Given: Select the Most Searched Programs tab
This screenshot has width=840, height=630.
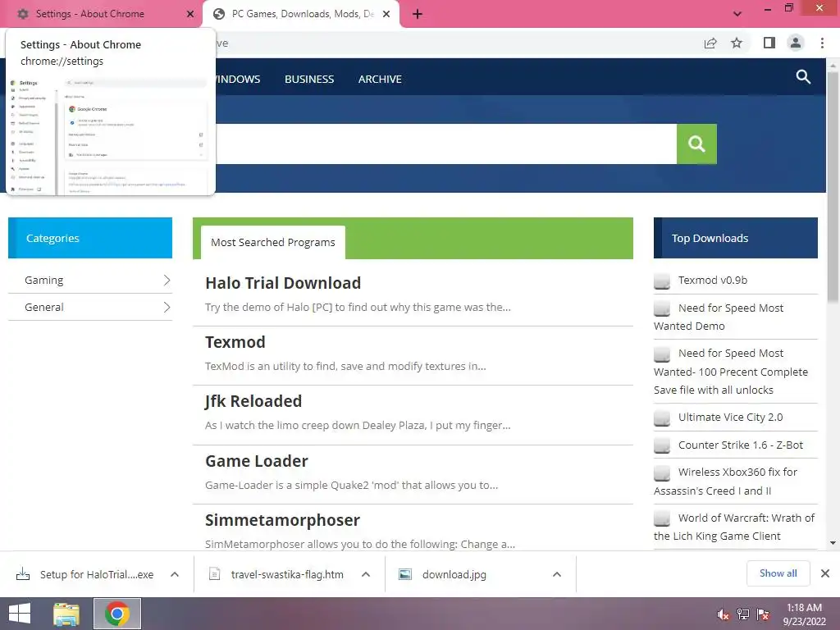Looking at the screenshot, I should click(x=272, y=242).
